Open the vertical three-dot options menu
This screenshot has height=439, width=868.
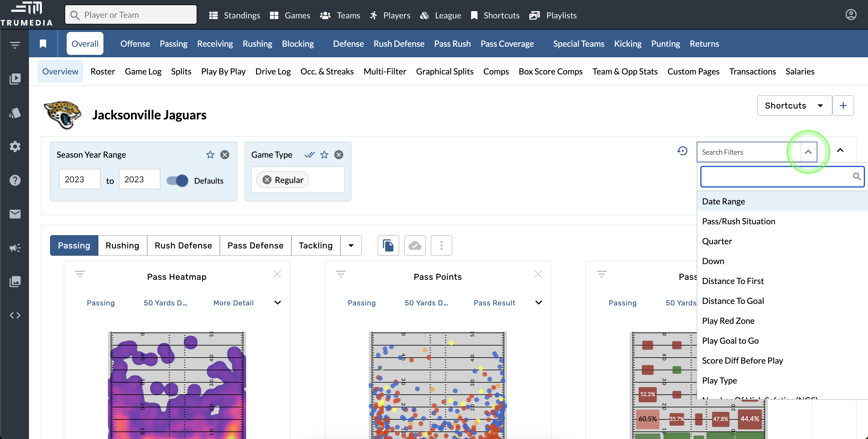pos(441,245)
